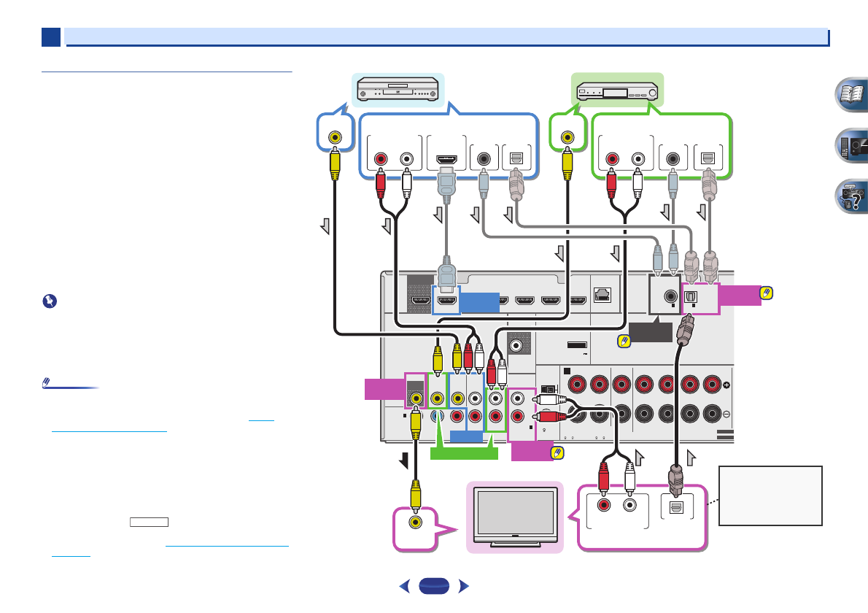Click the yellow video jack beside the TV

(x=416, y=523)
